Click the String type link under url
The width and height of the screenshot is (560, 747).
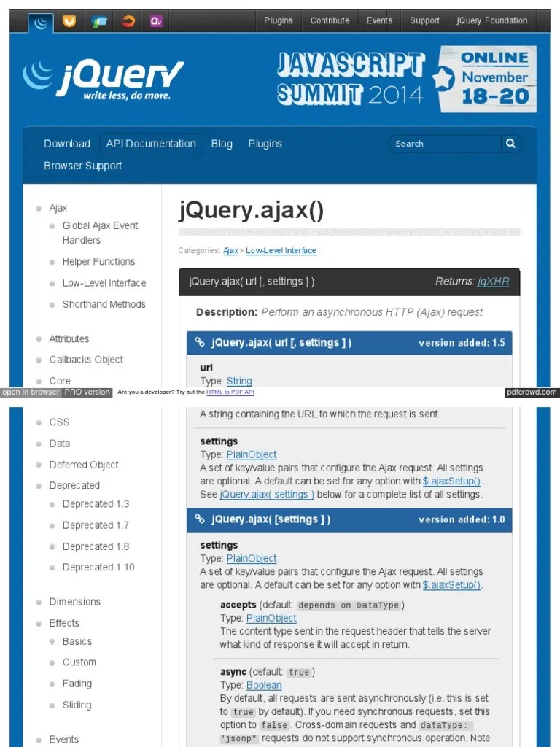coord(239,381)
